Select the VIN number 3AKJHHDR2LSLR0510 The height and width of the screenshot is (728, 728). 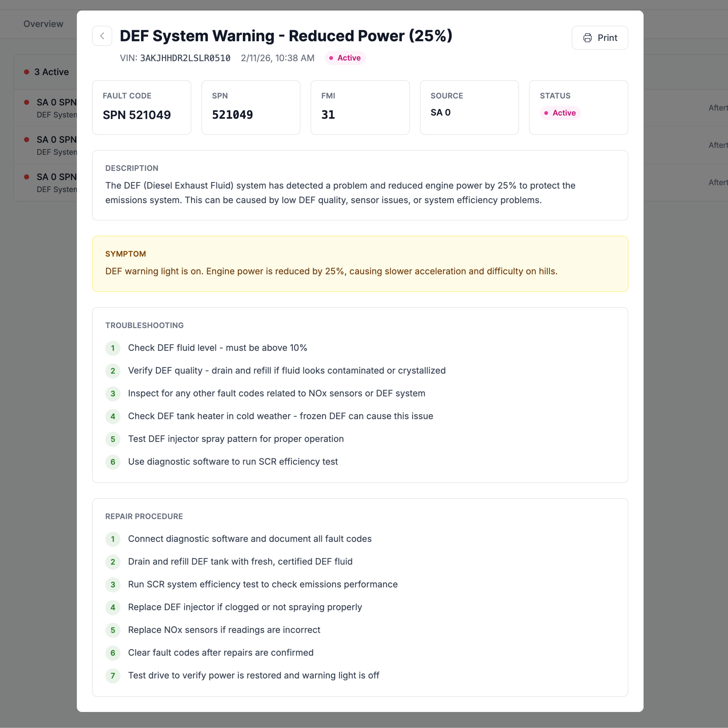(x=185, y=58)
